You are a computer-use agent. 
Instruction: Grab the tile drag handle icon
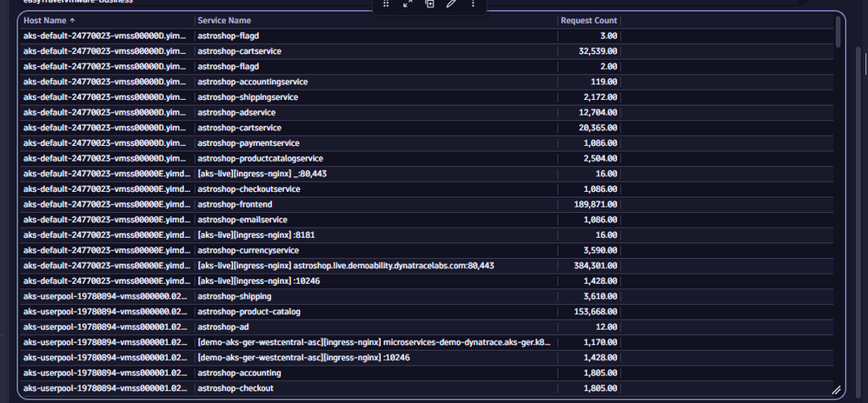(x=387, y=3)
